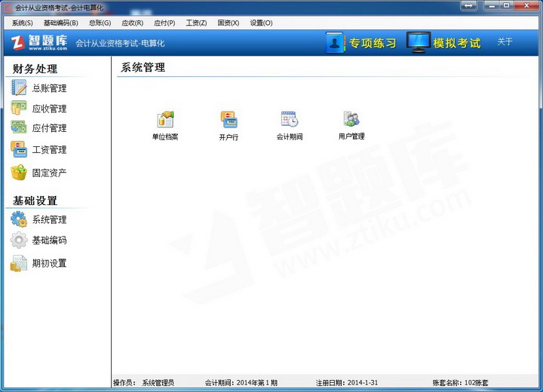Open 工资管理 from the sidebar
This screenshot has height=392, width=543.
[48, 149]
